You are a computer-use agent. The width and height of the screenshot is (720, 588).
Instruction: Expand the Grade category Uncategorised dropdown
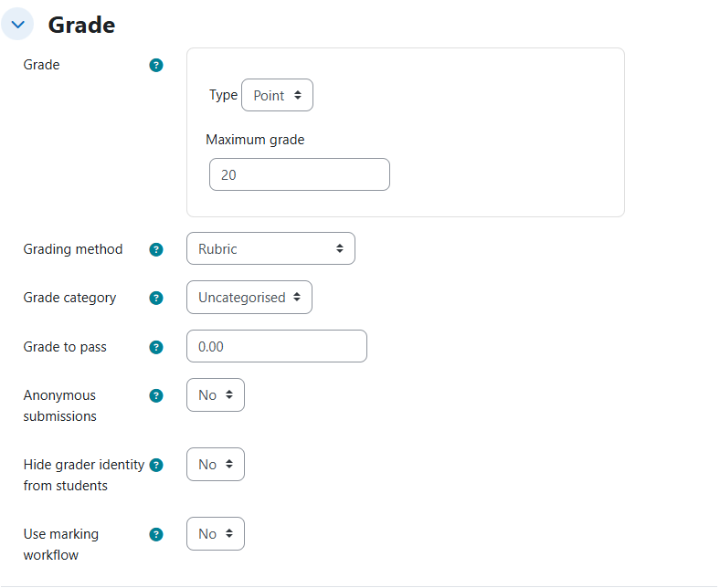click(249, 297)
